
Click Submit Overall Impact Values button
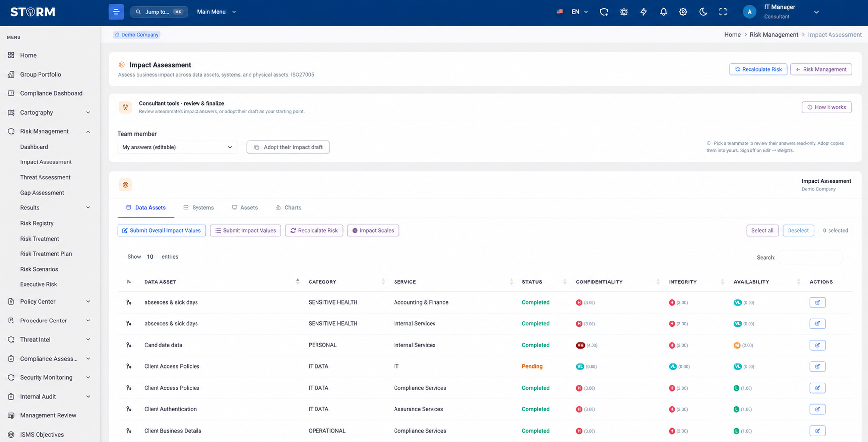(x=161, y=230)
